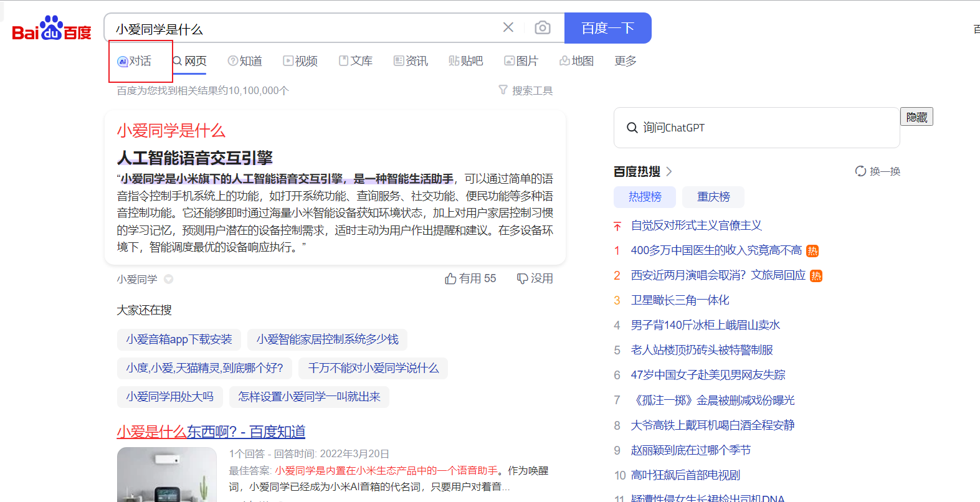The height and width of the screenshot is (502, 980).
Task: Click the Baidu logo
Action: pos(52,29)
